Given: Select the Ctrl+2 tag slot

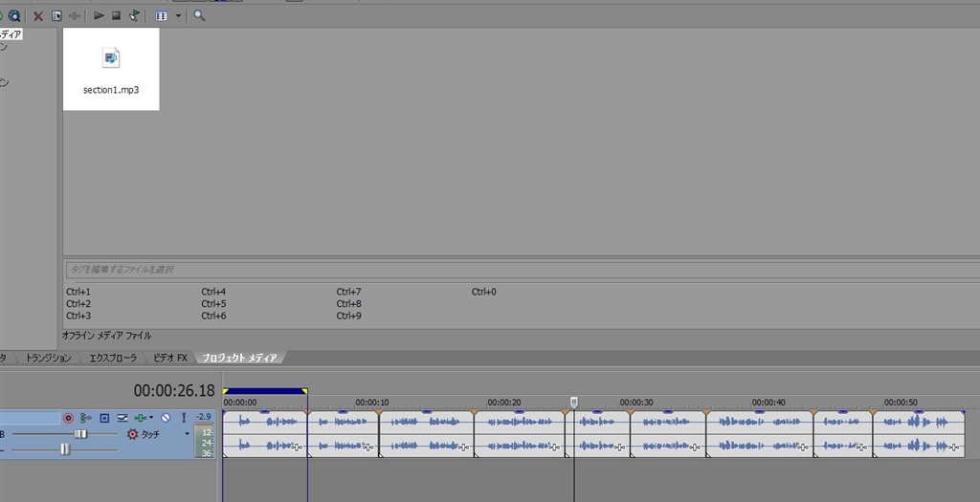Looking at the screenshot, I should [78, 303].
